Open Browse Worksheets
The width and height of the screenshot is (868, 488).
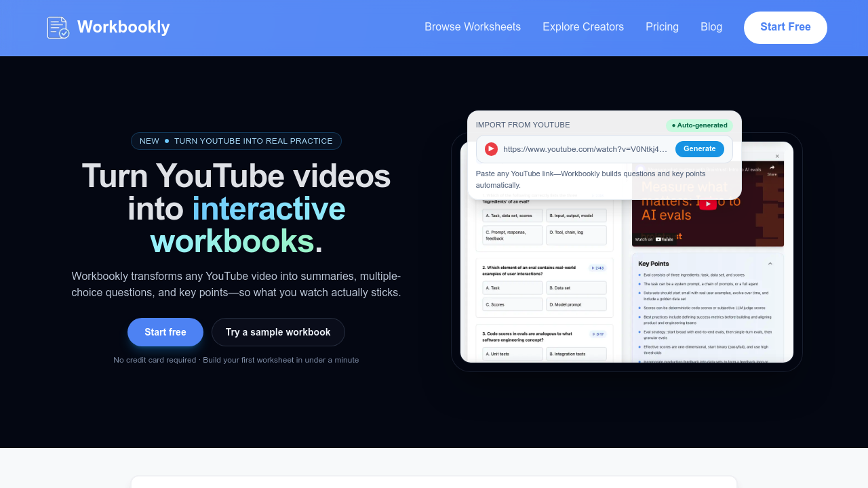click(x=473, y=27)
